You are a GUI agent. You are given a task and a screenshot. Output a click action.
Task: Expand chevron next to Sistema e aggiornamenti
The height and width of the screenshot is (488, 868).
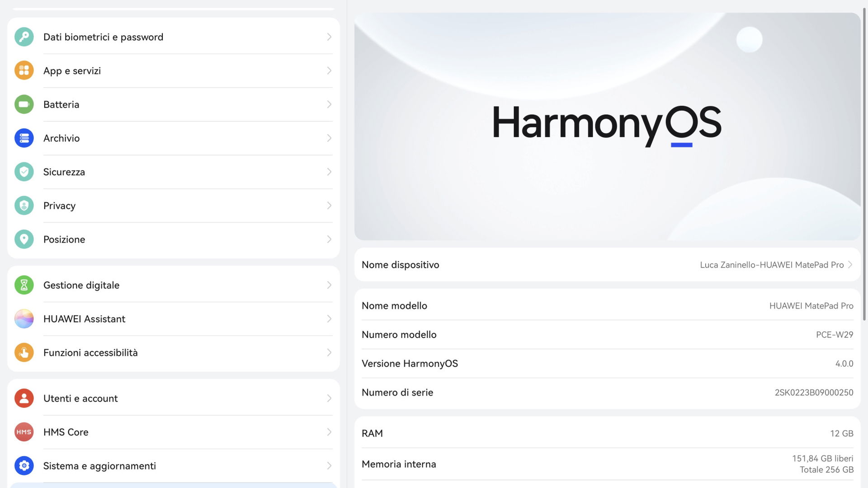click(x=329, y=466)
